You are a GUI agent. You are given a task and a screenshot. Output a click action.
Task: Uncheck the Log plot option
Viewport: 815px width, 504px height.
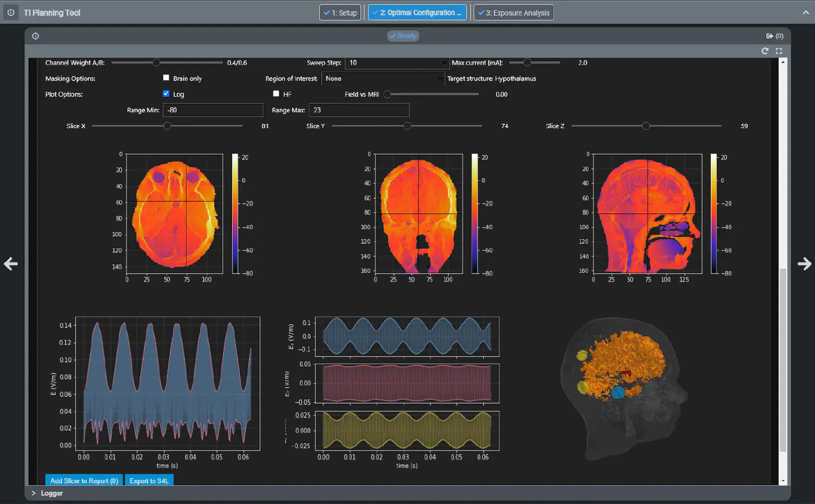point(166,94)
